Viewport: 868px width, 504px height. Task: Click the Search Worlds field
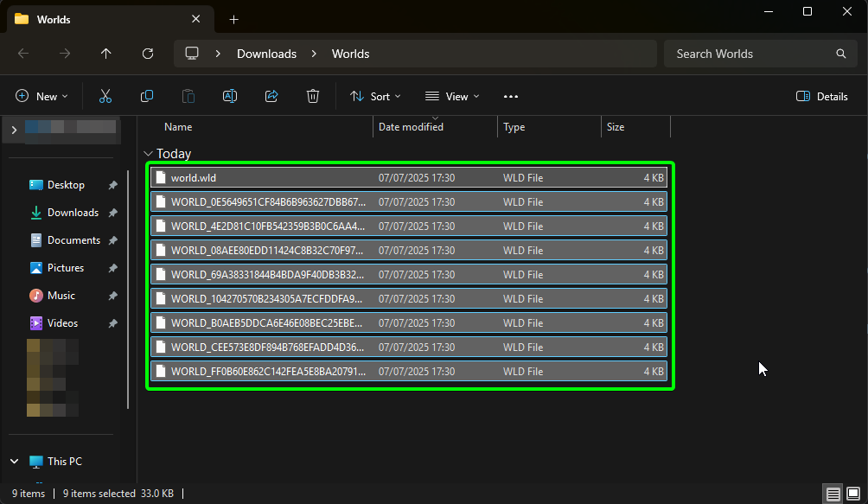[x=761, y=54]
